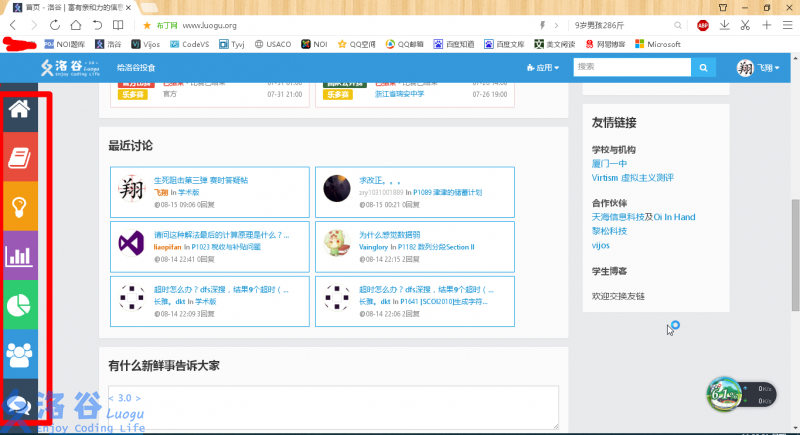
Task: Open the purple bar chart sidebar icon
Action: pos(20,255)
